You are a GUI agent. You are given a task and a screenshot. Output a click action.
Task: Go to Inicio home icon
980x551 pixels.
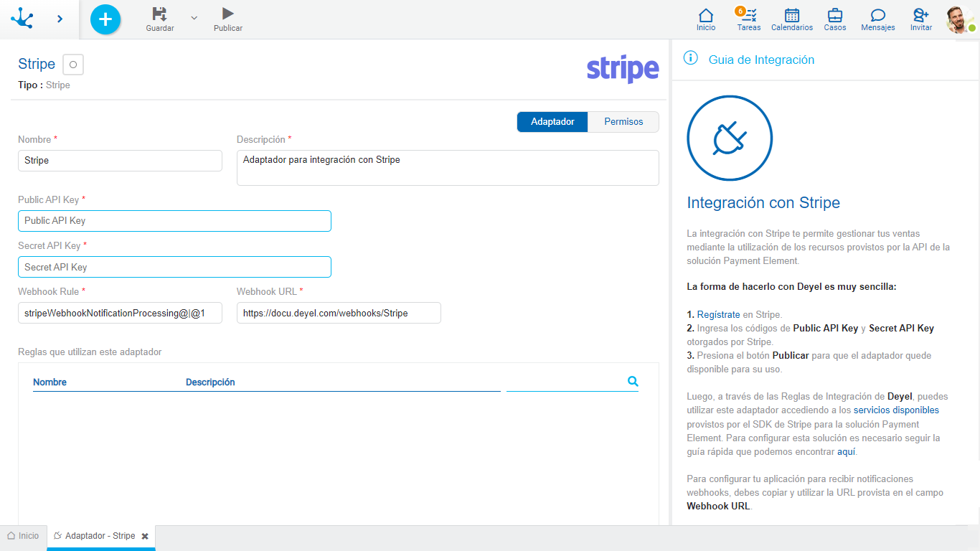tap(706, 19)
